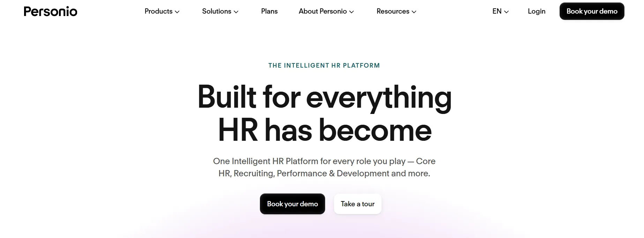Click the "Built for everything" headline line
Image resolution: width=644 pixels, height=238 pixels.
coord(324,97)
